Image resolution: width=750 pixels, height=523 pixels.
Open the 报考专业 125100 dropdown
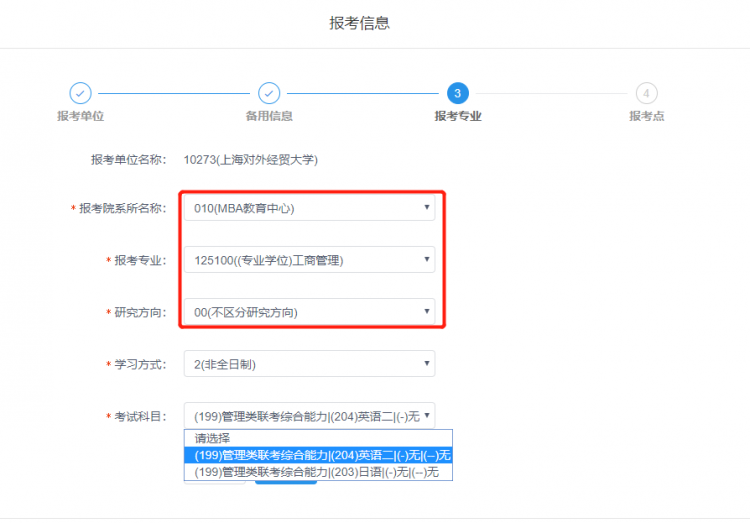pos(309,260)
